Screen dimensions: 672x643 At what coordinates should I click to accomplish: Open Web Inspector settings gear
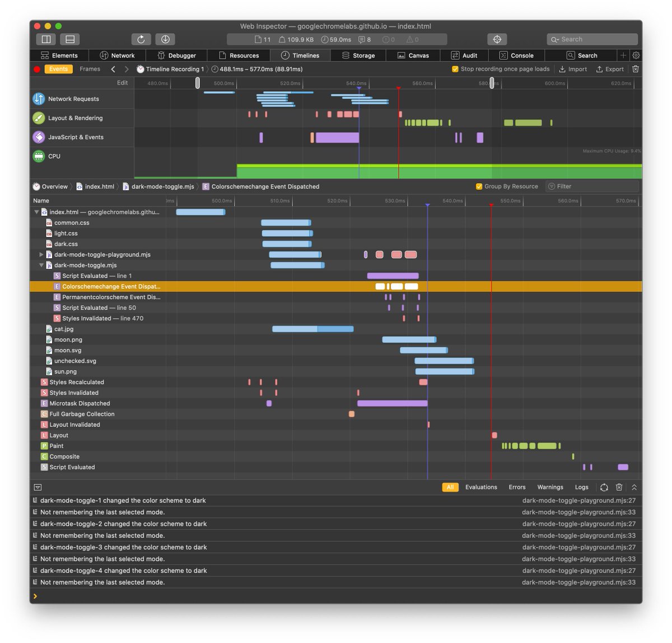click(x=636, y=55)
